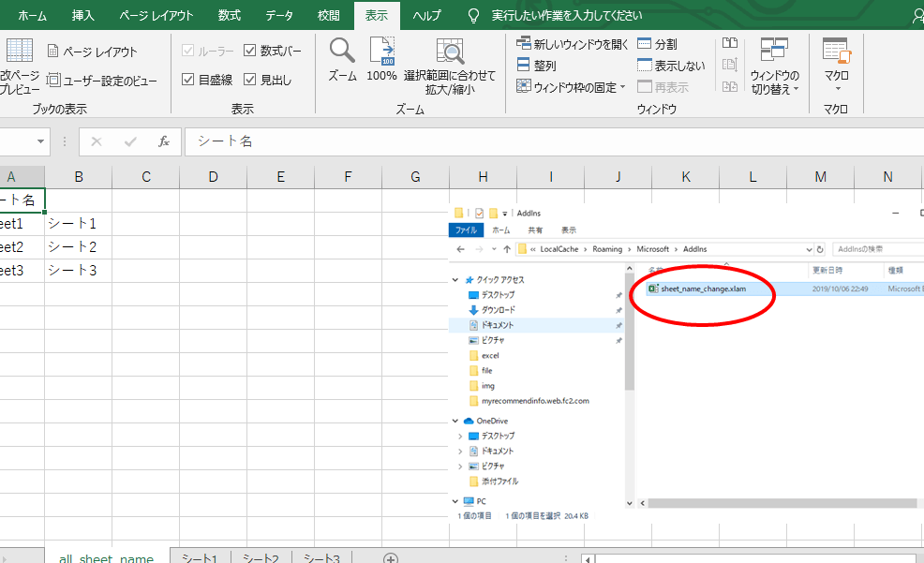Viewport: 924px width, 563px height.
Task: Open the Formulas ribbon tab (数式)
Action: pyautogui.click(x=229, y=16)
